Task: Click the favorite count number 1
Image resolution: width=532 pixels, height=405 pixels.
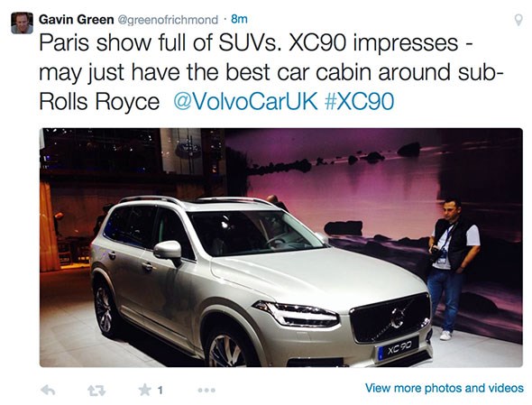Action: tap(161, 390)
